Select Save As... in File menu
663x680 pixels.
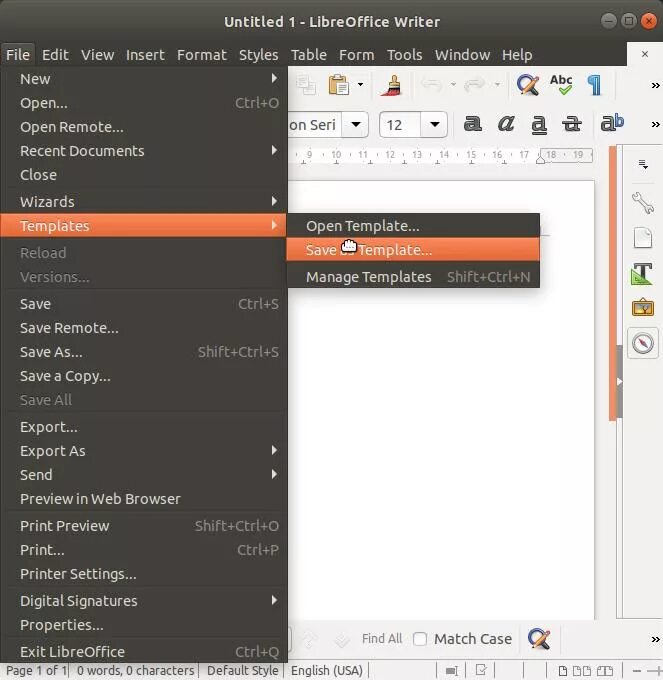(x=144, y=352)
